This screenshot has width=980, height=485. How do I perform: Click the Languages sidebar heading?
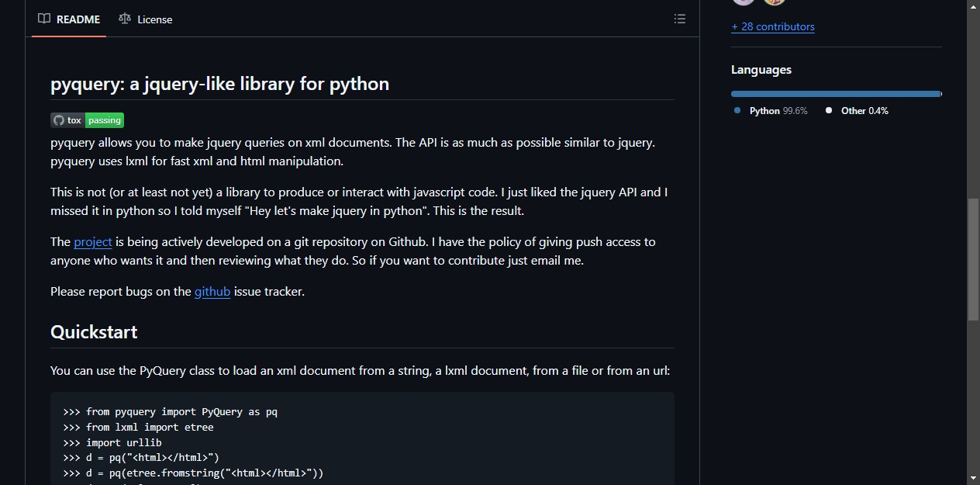point(761,70)
